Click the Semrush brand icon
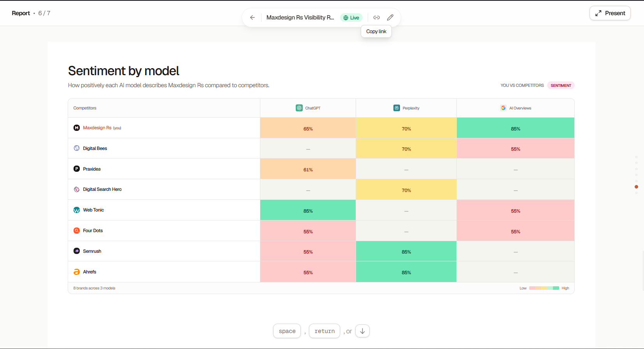The height and width of the screenshot is (349, 644). click(x=77, y=251)
